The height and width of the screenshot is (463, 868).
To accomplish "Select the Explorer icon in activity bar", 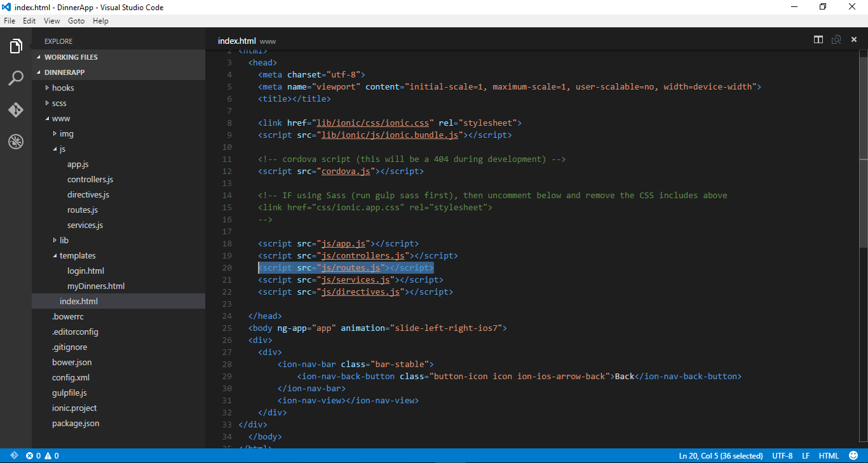I will click(x=15, y=45).
